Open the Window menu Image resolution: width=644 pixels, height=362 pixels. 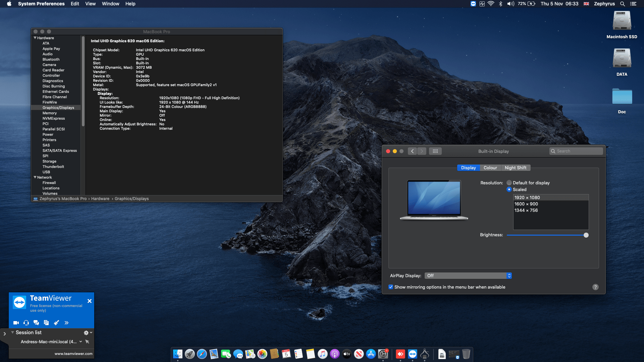coord(110,4)
